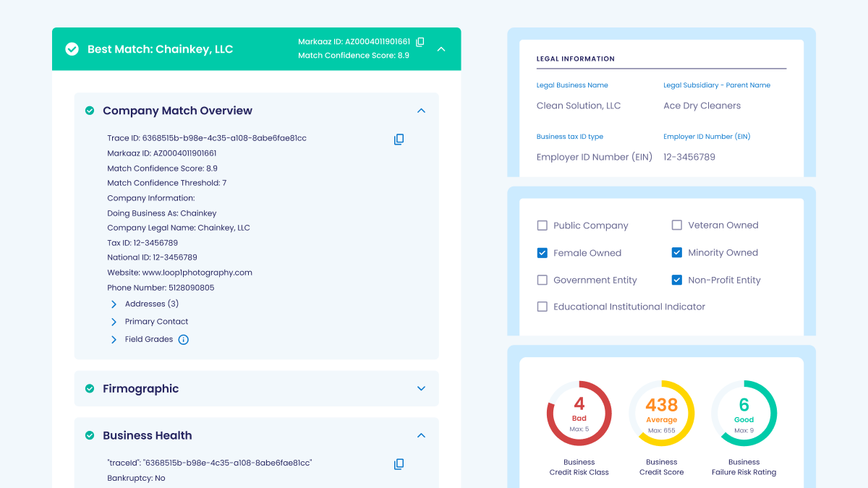Copy the Markaaz ID from the green header
This screenshot has width=868, height=488.
coord(420,42)
